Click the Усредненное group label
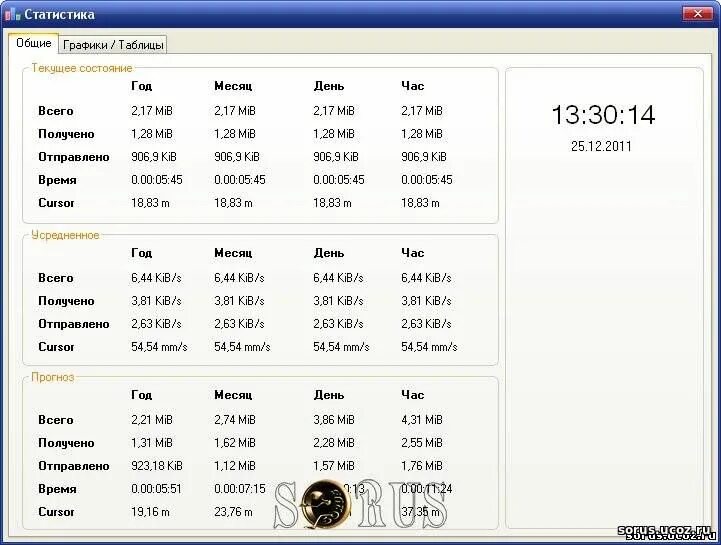The height and width of the screenshot is (545, 721). [x=65, y=235]
